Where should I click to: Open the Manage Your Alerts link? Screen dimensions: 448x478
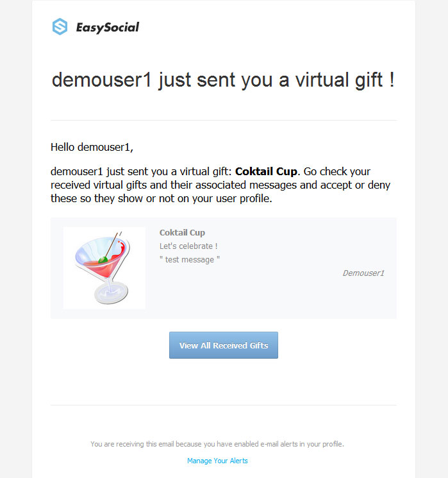pos(217,461)
